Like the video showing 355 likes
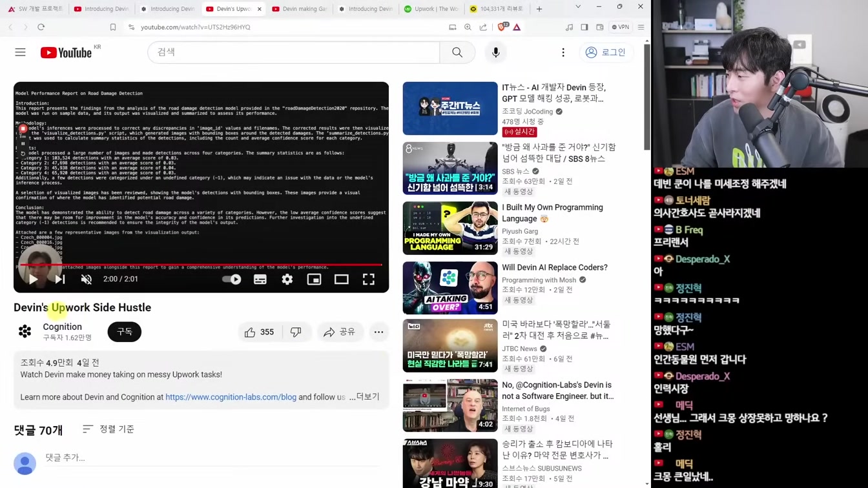Screen dimensions: 868x488 point(259,332)
